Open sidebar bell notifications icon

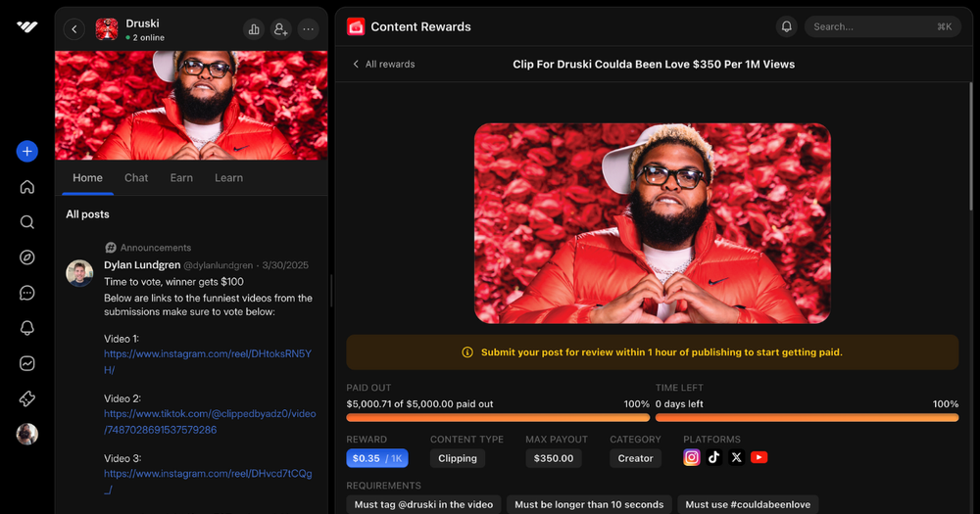[x=27, y=328]
